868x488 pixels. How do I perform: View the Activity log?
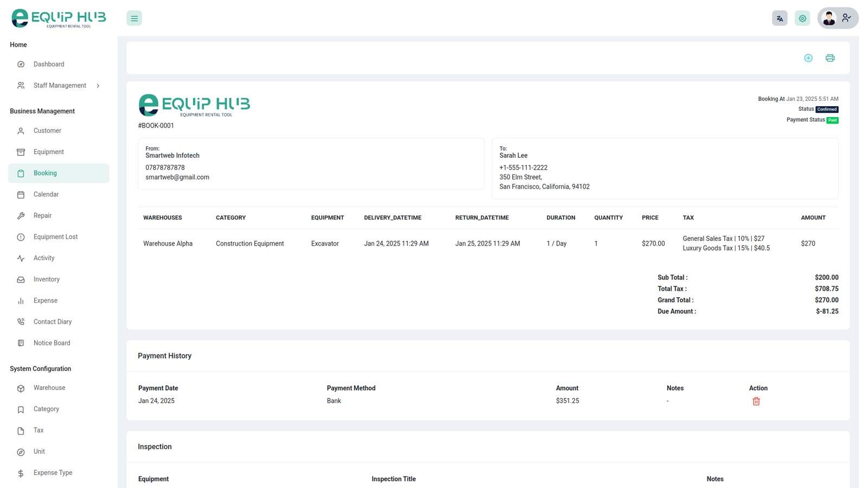[x=44, y=258]
